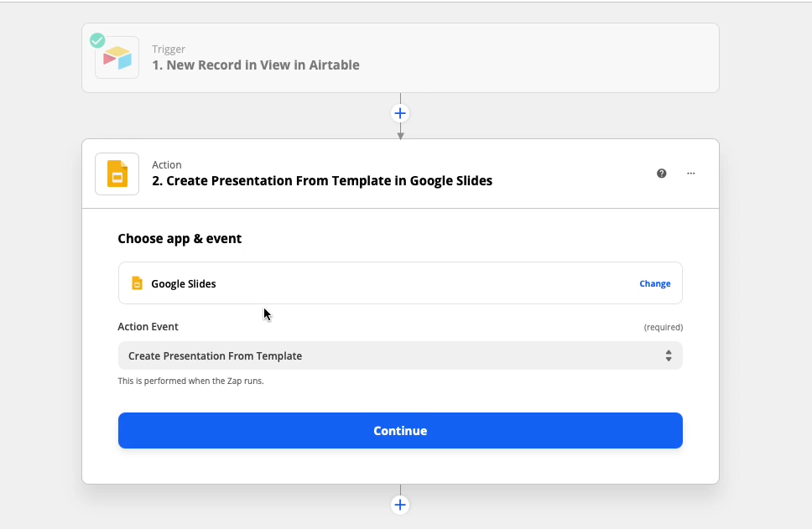Screen dimensions: 812x529
Task: Click the 'Trigger' label text
Action: point(169,49)
